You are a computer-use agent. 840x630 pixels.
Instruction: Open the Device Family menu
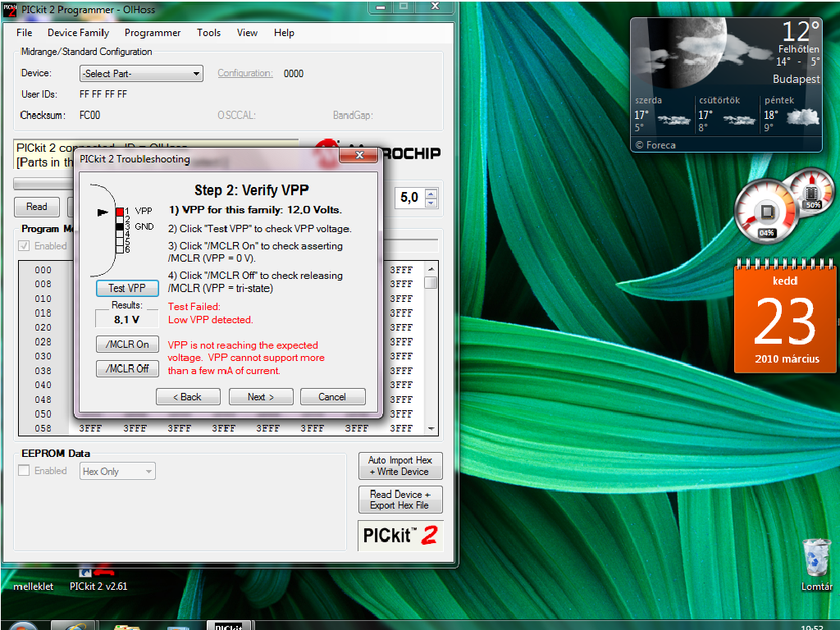click(x=78, y=33)
